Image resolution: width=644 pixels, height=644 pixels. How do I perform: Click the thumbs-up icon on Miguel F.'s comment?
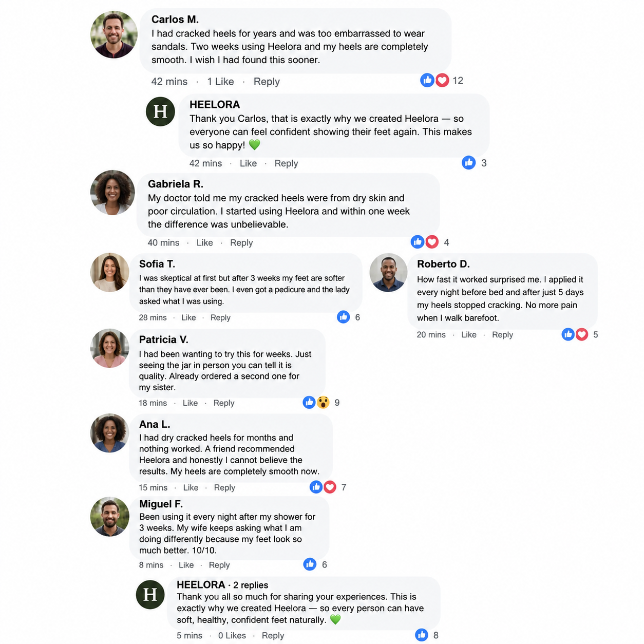[310, 564]
